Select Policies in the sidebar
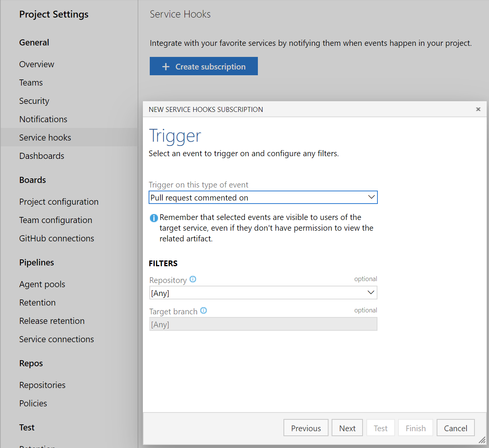The width and height of the screenshot is (489, 448). click(x=33, y=403)
